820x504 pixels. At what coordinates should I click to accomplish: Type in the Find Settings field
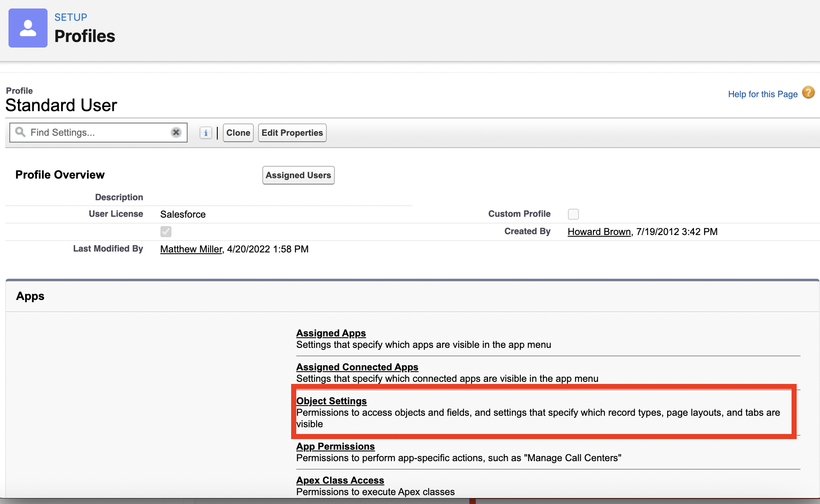tap(98, 132)
